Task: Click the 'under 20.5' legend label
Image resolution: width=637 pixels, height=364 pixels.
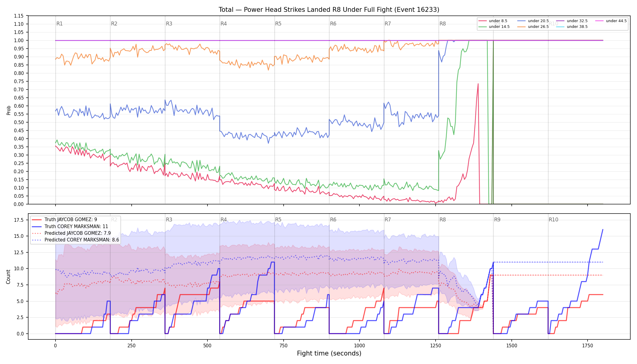Action: (538, 21)
